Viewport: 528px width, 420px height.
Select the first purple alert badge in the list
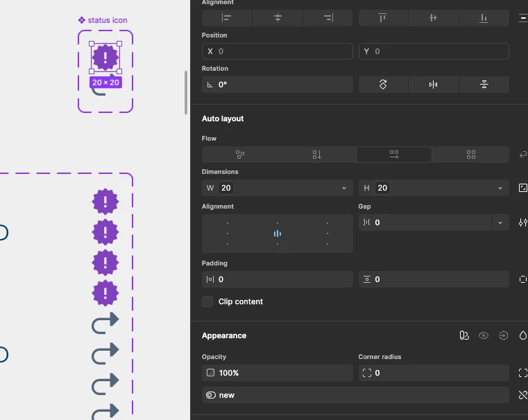(105, 202)
